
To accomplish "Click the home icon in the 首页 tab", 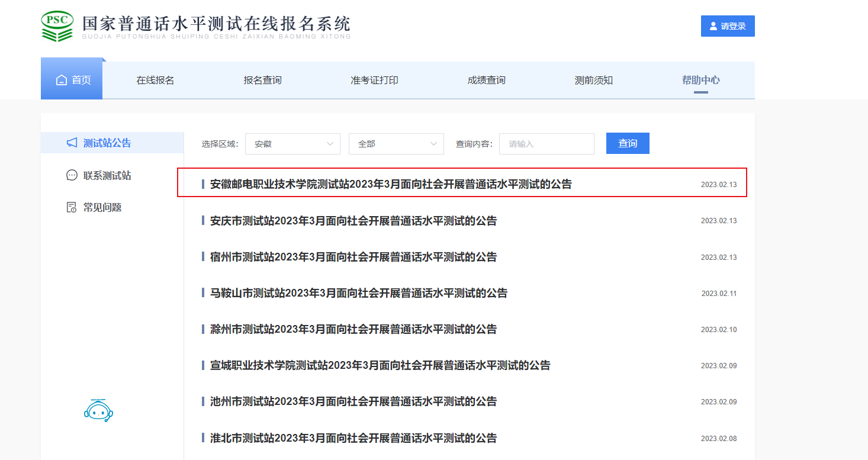I will coord(62,80).
